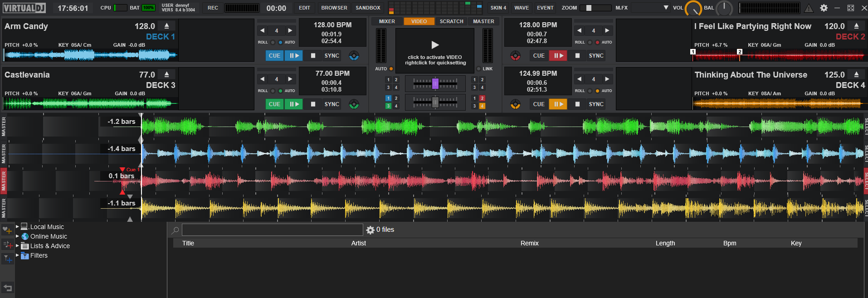Click the browser search input field
Screen dimensions: 868x298
[x=272, y=230]
